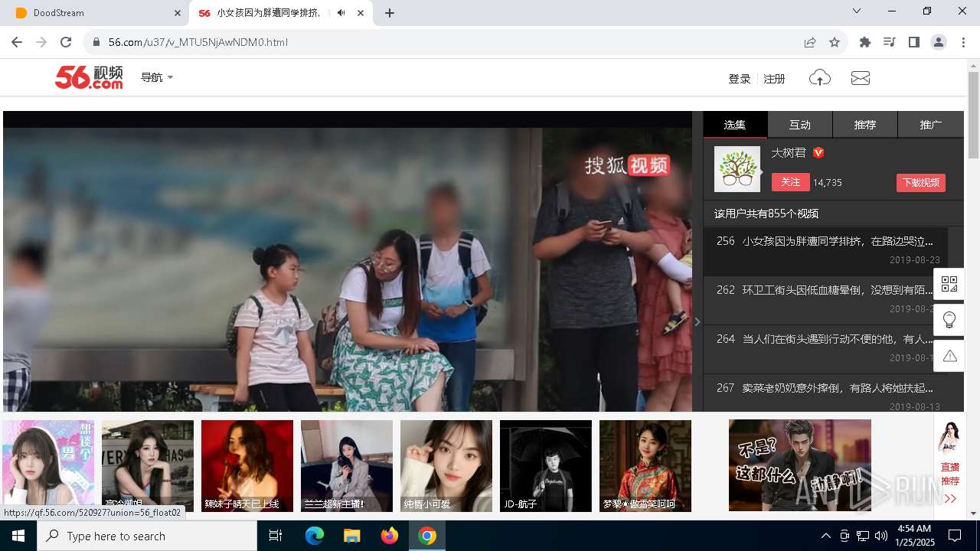Screen dimensions: 980x551
Task: Show hidden tray icons chevron
Action: (825, 536)
